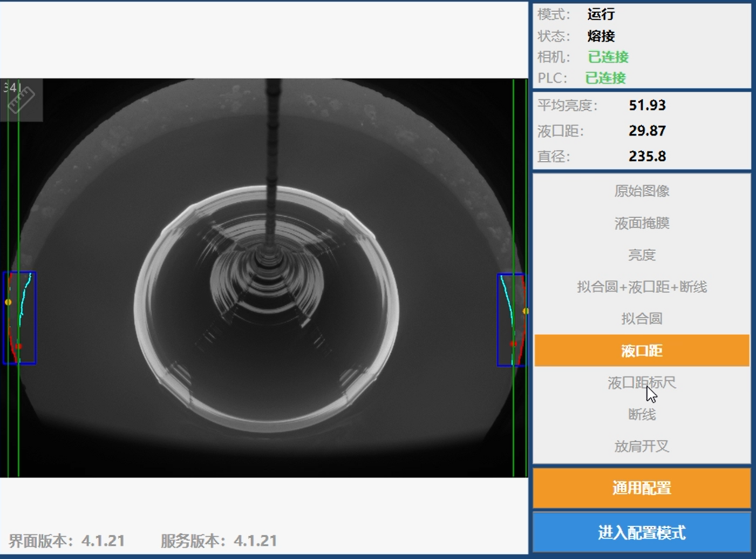This screenshot has width=756, height=559.
Task: Select the 原始图像 view option
Action: coord(642,191)
